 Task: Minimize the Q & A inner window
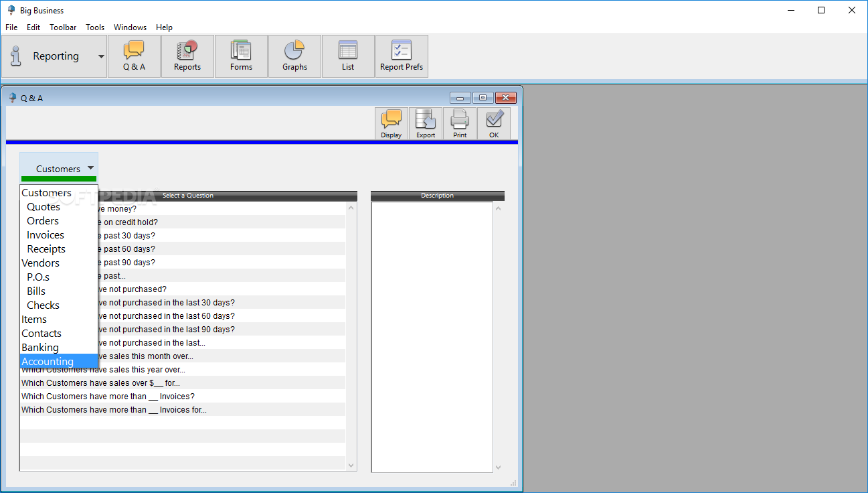(x=460, y=98)
